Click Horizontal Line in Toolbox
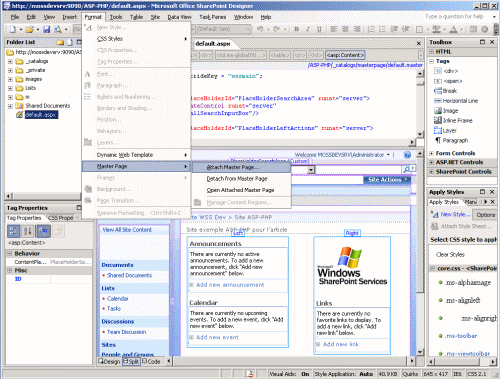Screen dimensions: 500x379 click(x=460, y=101)
